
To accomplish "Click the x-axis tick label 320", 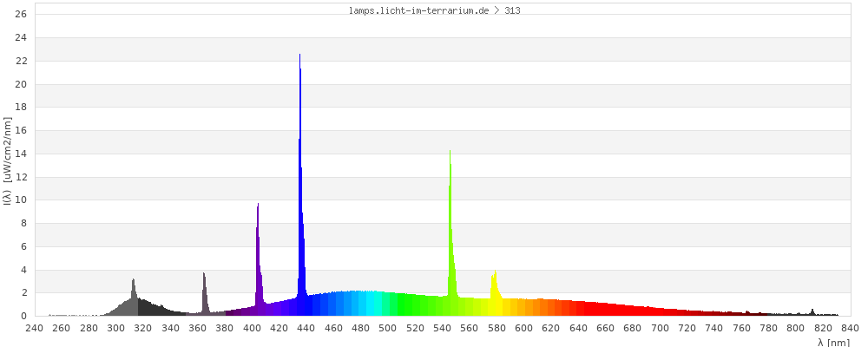I will coord(143,328).
